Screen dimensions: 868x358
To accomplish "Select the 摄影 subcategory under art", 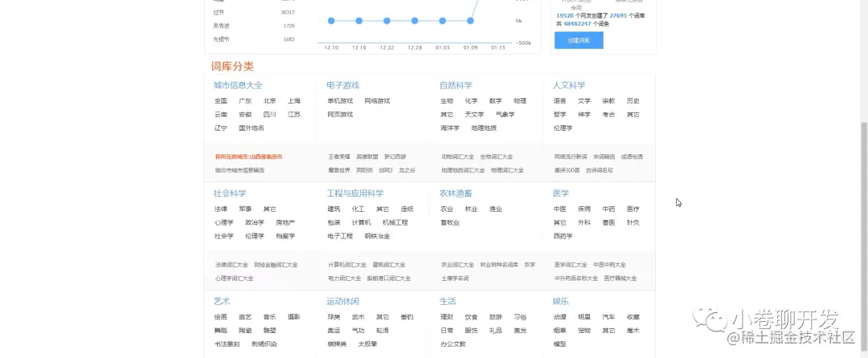I will click(x=293, y=317).
